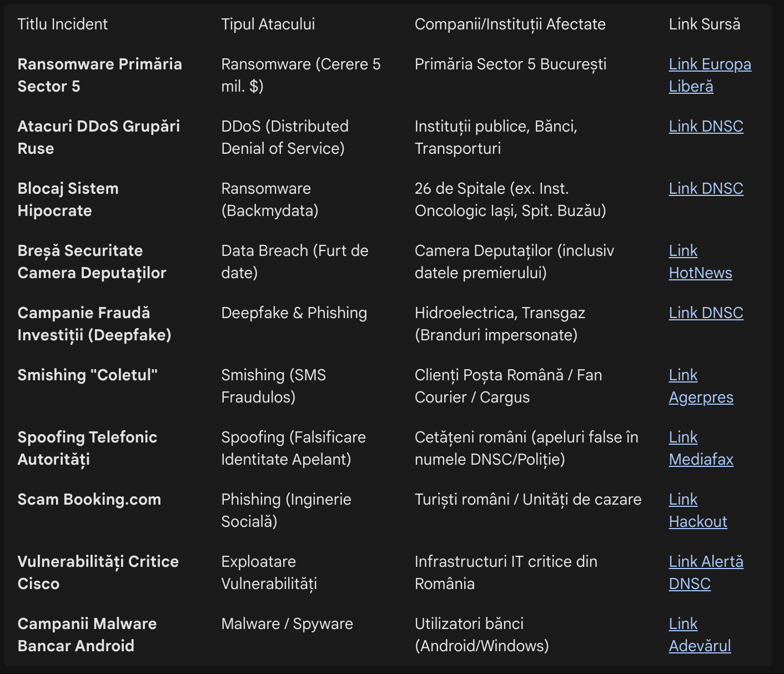Open the Link Alertă DNSC source
Viewport: 784px width, 674px height.
(x=705, y=562)
